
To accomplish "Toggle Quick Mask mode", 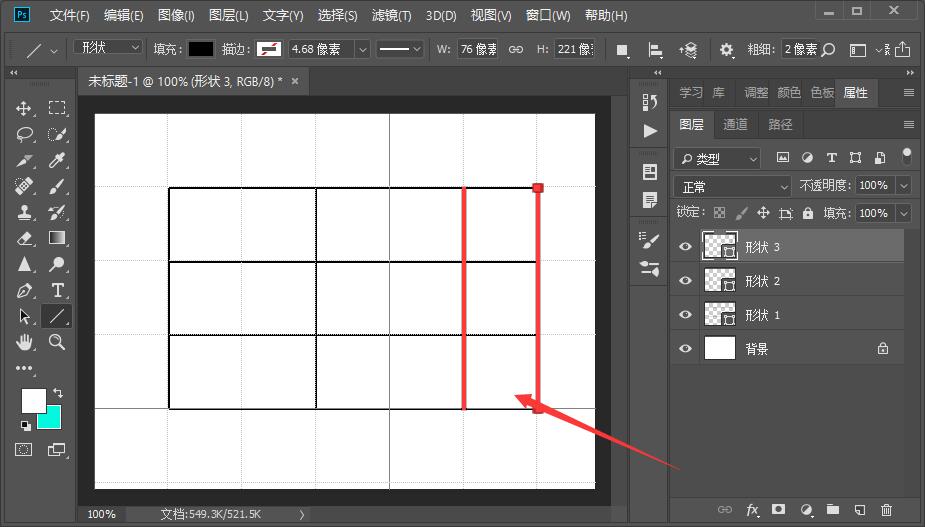I will pos(24,450).
